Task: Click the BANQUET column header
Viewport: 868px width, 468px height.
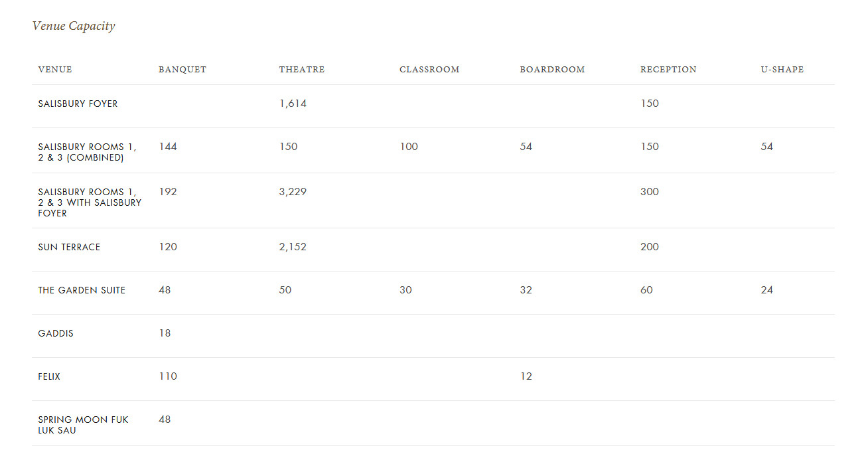Action: (x=182, y=70)
